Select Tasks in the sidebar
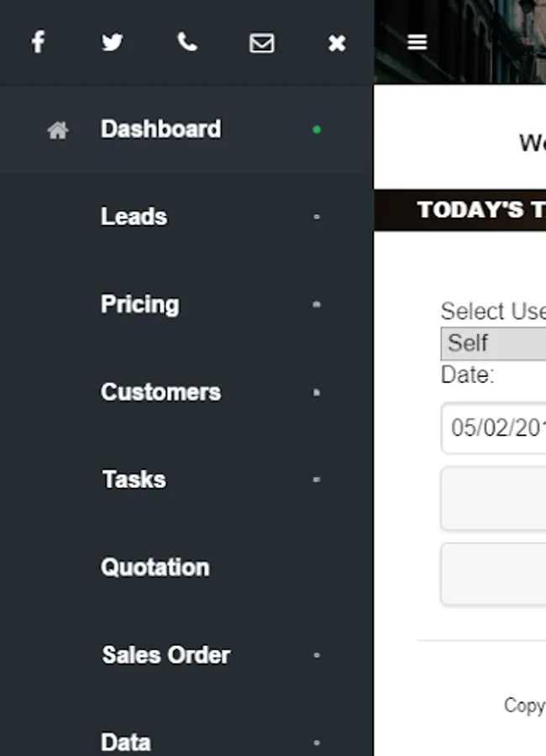Image resolution: width=546 pixels, height=756 pixels. point(134,480)
